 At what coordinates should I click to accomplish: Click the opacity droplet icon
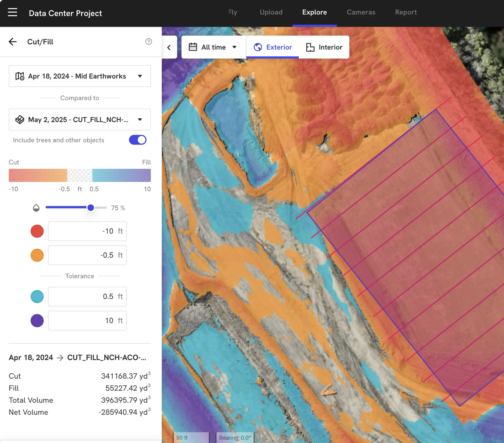pyautogui.click(x=36, y=208)
